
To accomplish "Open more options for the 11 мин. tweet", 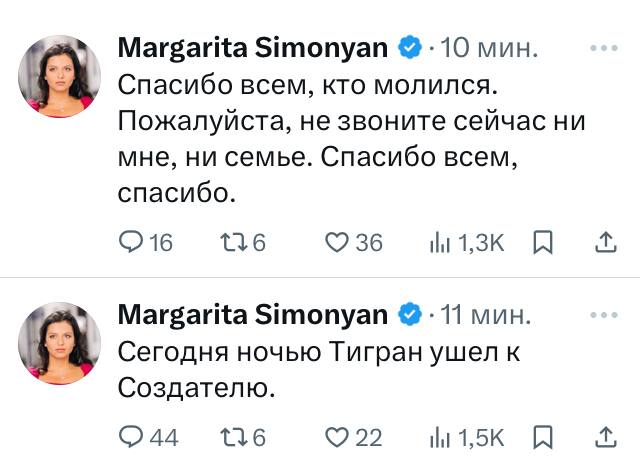I will coord(605,315).
